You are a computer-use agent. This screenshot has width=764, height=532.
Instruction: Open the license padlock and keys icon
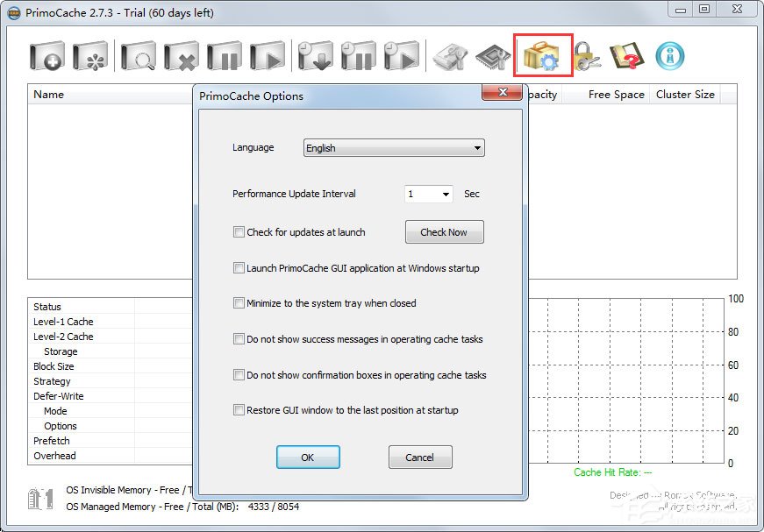coord(586,56)
